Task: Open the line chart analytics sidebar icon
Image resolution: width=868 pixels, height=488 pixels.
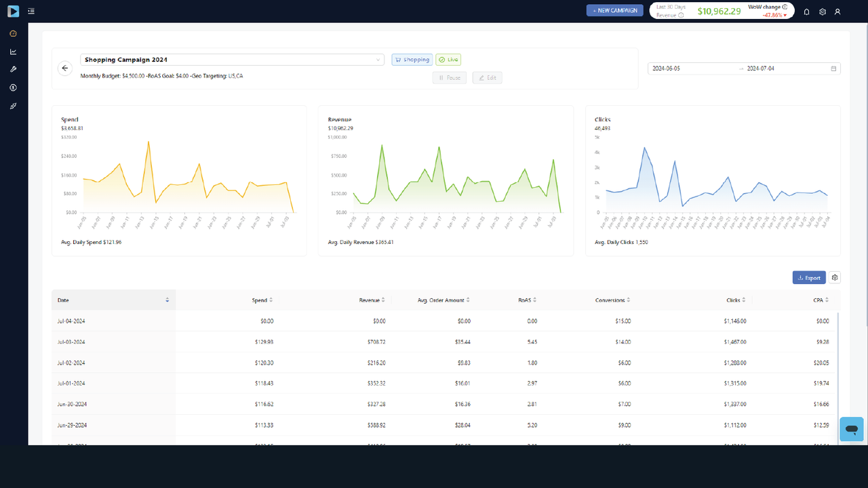Action: [13, 52]
